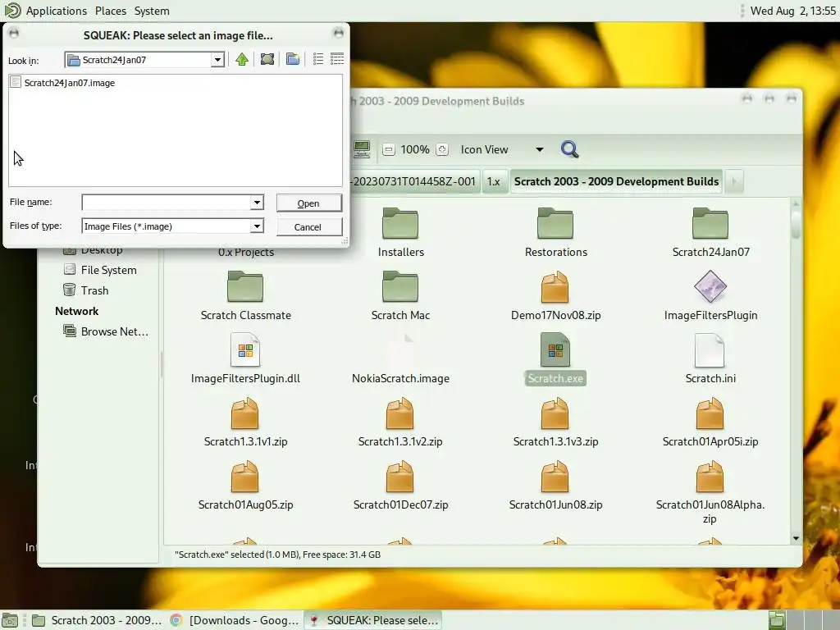Click the Open button

(x=308, y=203)
